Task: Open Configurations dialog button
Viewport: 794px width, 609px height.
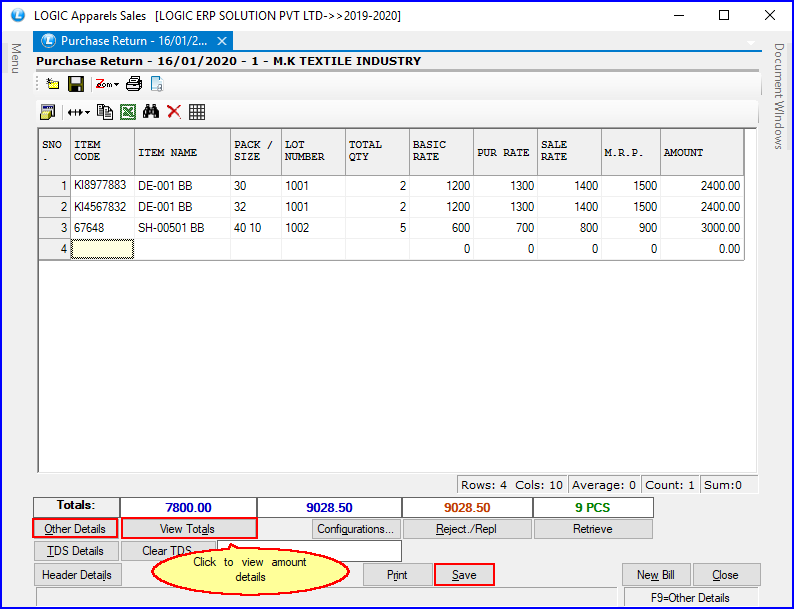Action: [356, 529]
